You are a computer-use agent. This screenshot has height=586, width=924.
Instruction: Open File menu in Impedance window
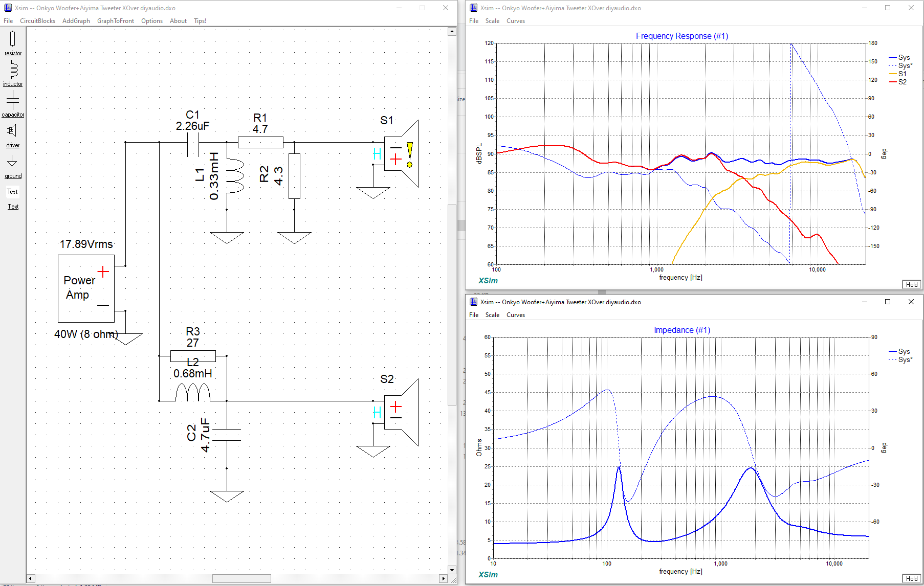[474, 315]
